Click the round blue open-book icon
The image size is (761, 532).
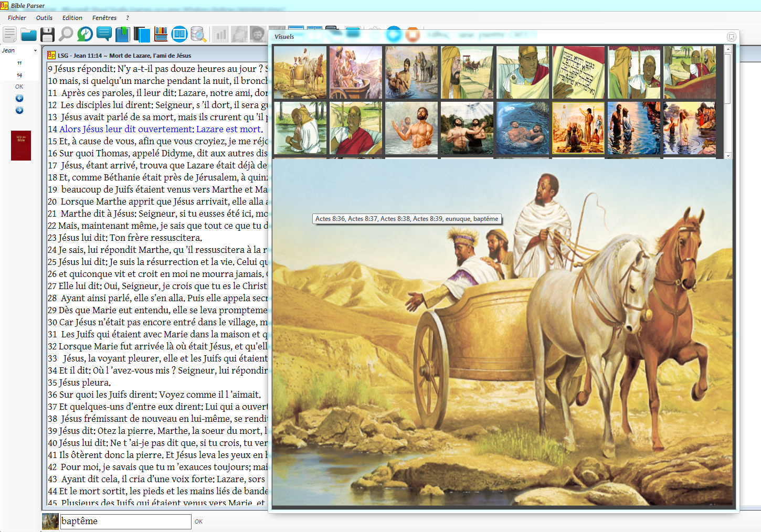click(x=179, y=35)
